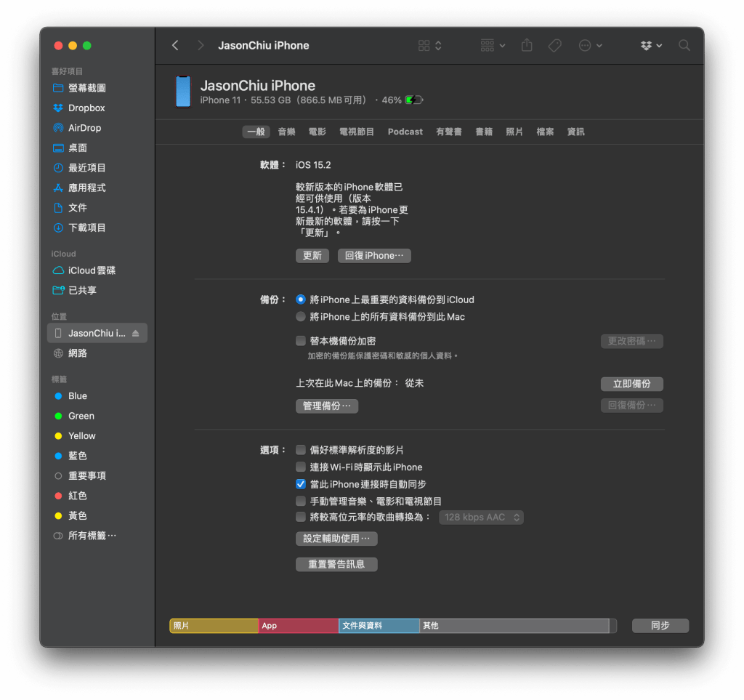Click the blue iPhone device thumbnail
The width and height of the screenshot is (744, 700).
[183, 92]
